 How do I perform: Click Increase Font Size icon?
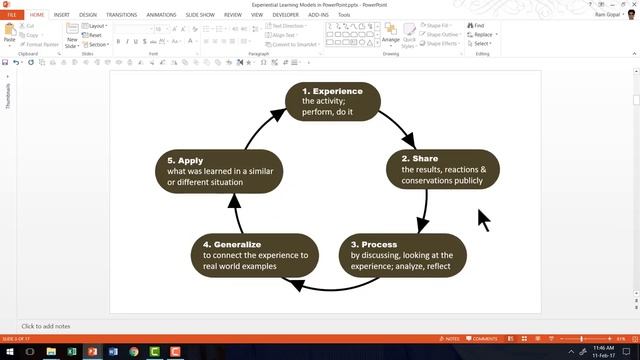point(175,29)
